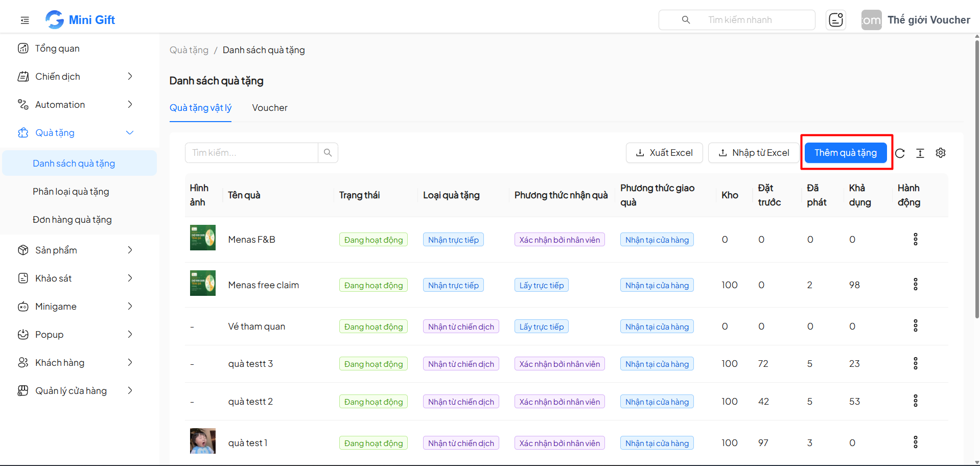
Task: Focus the Tìm kiếm gift search field
Action: (251, 153)
